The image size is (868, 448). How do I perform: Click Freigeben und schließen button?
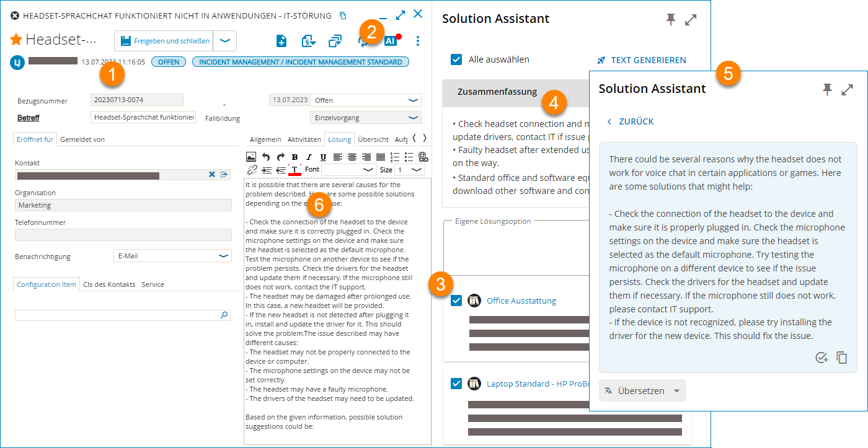click(x=164, y=41)
